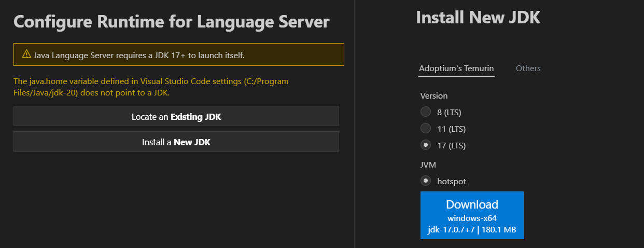The height and width of the screenshot is (248, 644).
Task: Select the 17 (LTS) version radio button
Action: click(426, 145)
